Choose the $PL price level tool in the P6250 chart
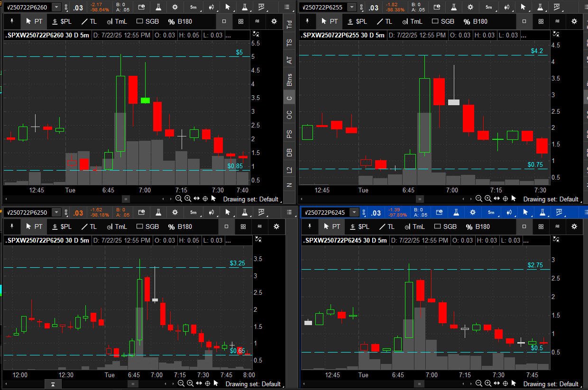Viewport: 588px width, 390px height. coord(62,227)
